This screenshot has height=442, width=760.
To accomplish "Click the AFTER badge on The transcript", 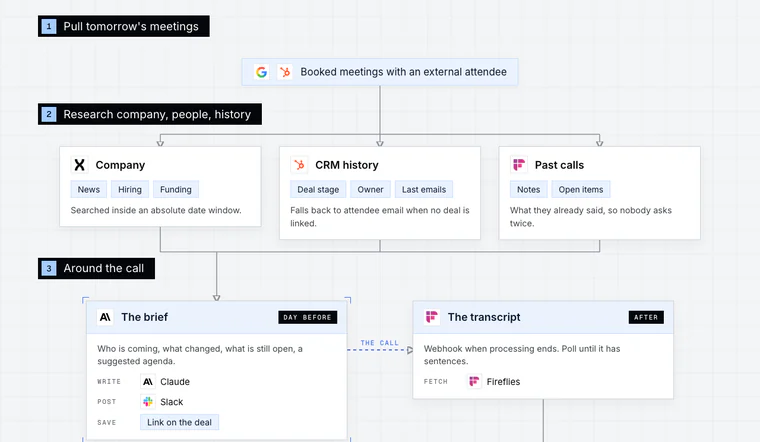I will click(x=646, y=317).
